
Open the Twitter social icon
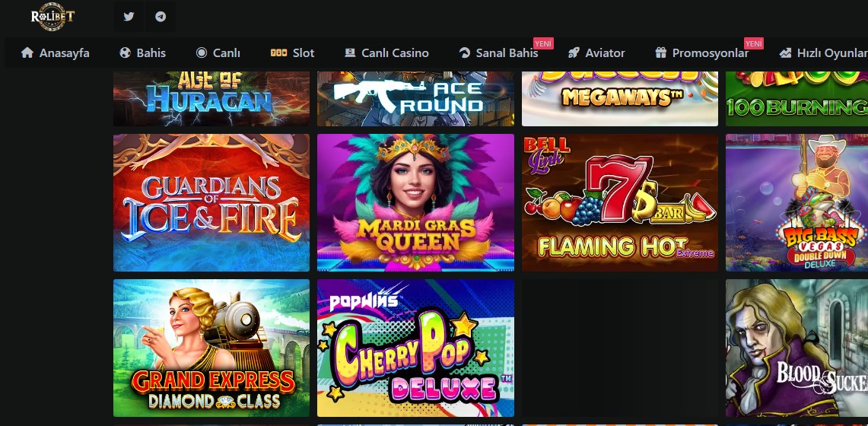[x=129, y=17]
